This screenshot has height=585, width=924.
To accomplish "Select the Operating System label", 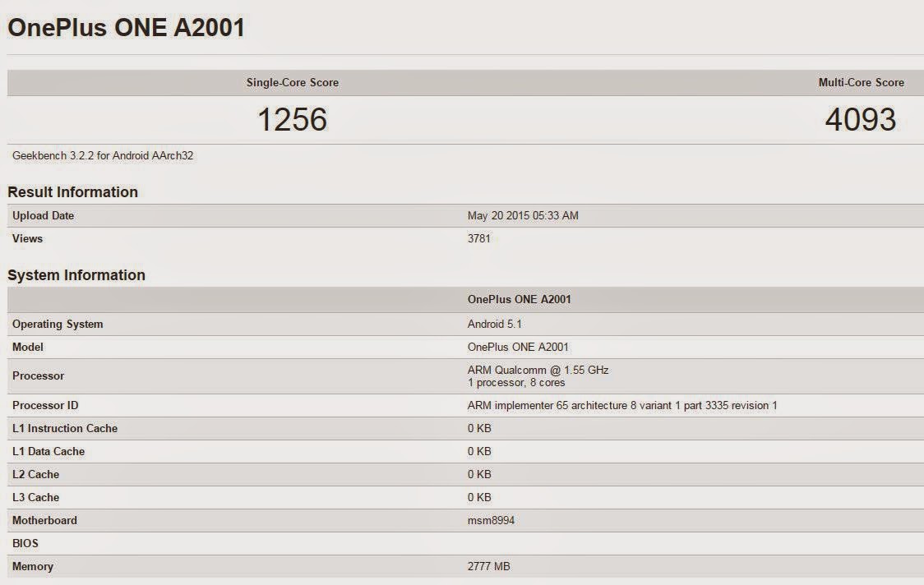I will (58, 324).
